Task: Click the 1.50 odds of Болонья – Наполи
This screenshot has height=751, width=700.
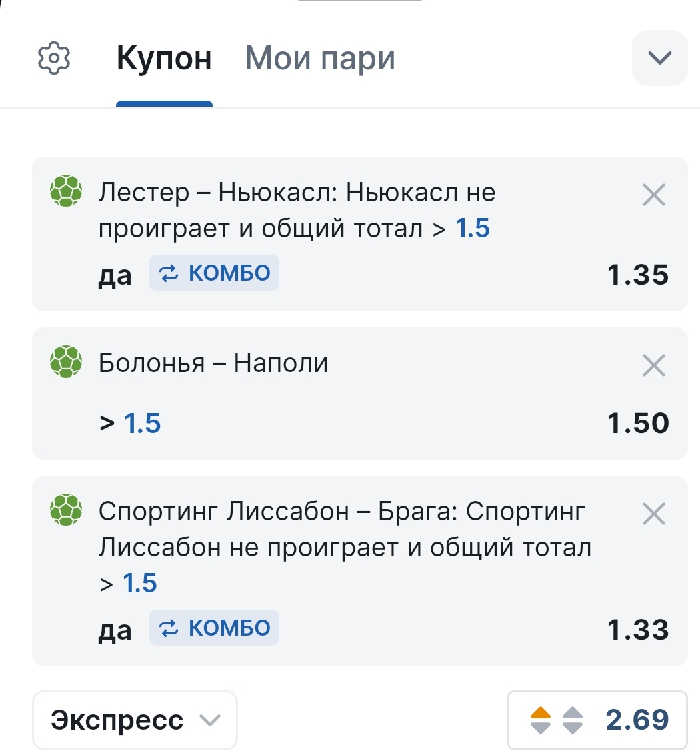Action: coord(637,423)
